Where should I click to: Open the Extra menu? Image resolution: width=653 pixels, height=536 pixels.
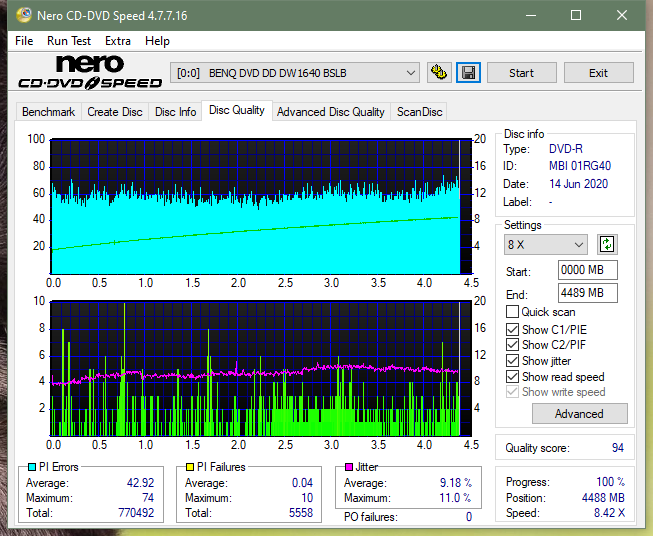[x=118, y=41]
